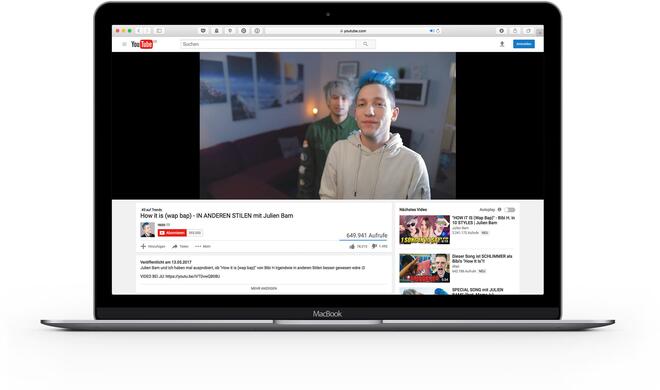Viewport: 660px width, 390px height.
Task: Open the SPECIAL SONG mit JULIEN thumbnail
Action: pos(424,291)
